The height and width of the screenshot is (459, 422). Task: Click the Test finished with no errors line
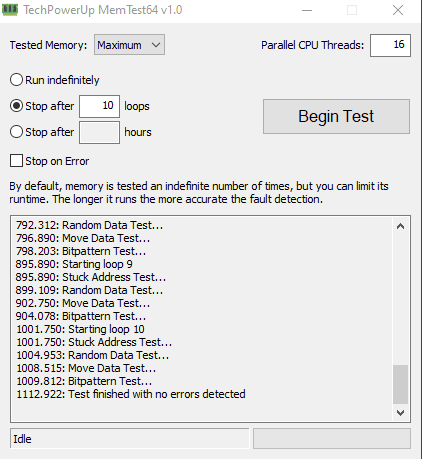click(131, 394)
